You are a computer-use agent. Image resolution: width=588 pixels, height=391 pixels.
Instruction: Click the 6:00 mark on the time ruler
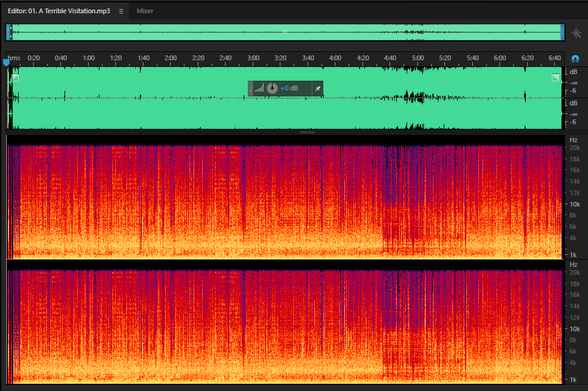500,58
